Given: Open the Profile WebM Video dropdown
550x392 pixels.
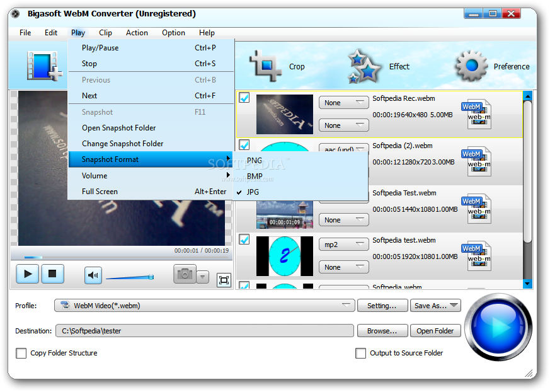Looking at the screenshot, I should tap(205, 305).
